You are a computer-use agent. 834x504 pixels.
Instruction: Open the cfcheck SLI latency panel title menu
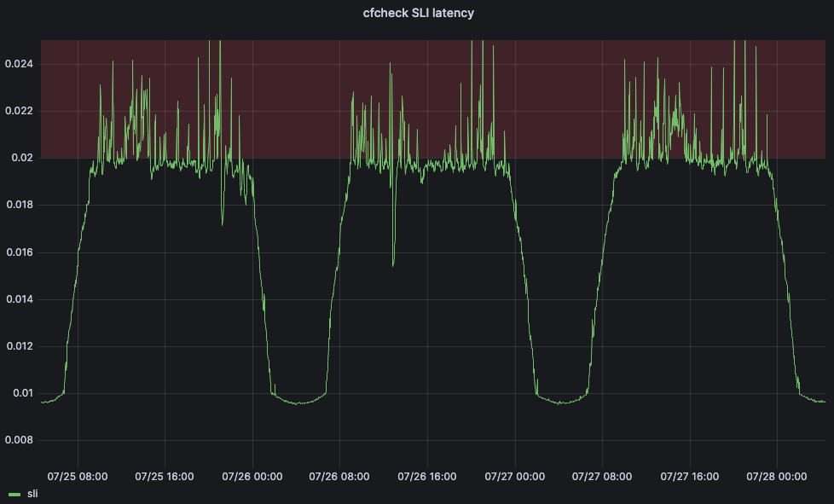(x=417, y=13)
